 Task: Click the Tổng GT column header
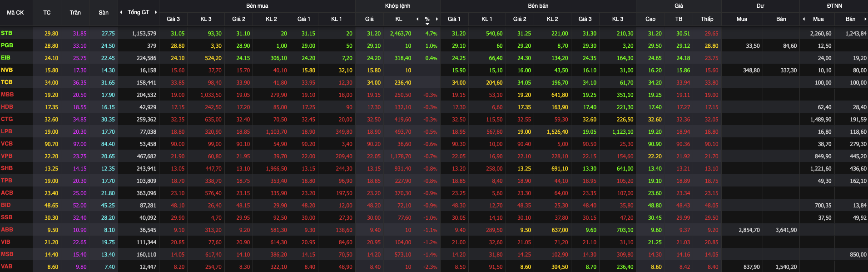[x=139, y=12]
